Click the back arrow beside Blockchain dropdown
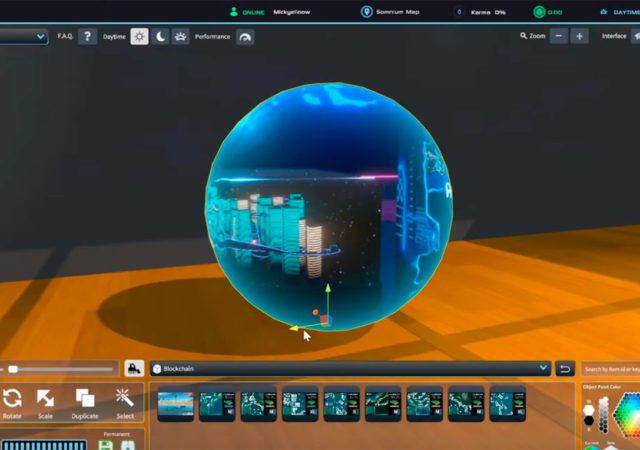The width and height of the screenshot is (640, 450). [566, 368]
